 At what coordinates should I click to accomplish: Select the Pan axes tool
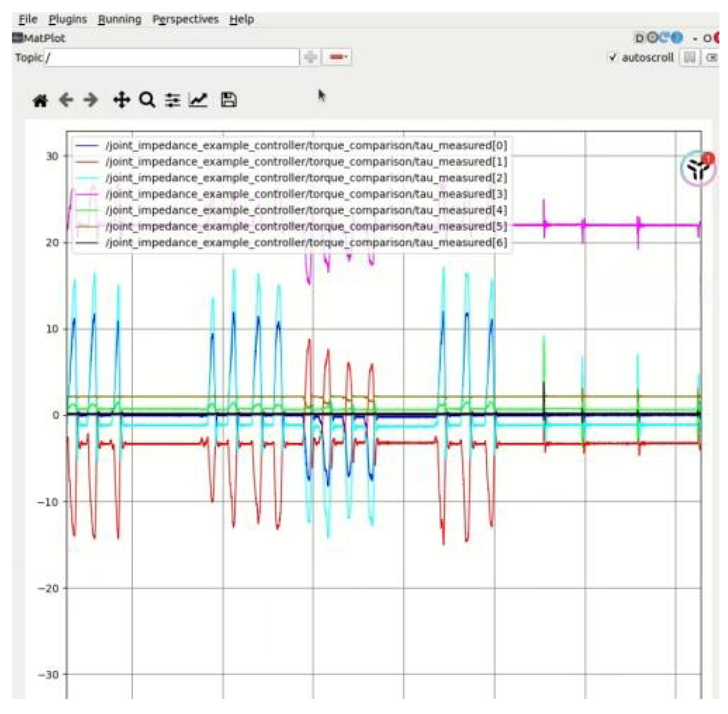(x=121, y=100)
